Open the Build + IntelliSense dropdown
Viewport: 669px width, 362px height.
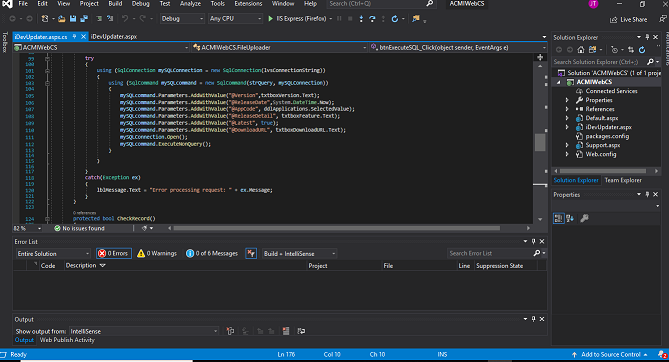click(x=299, y=254)
